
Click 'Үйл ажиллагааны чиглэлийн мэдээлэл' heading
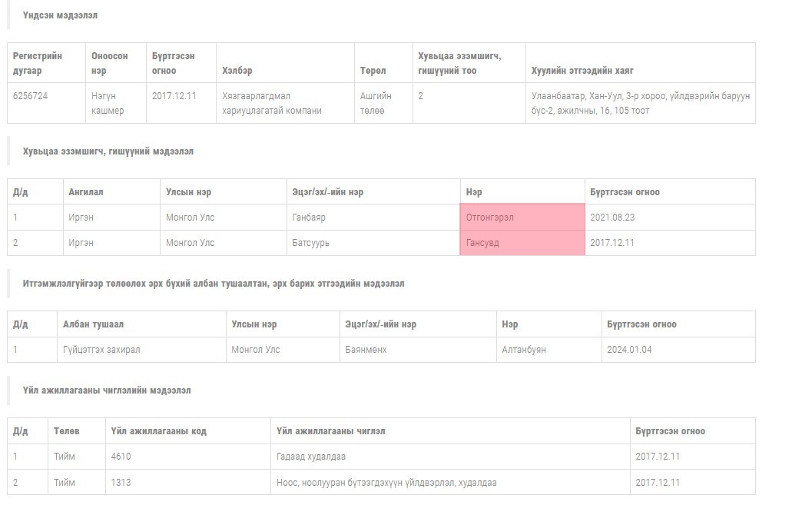pos(107,390)
